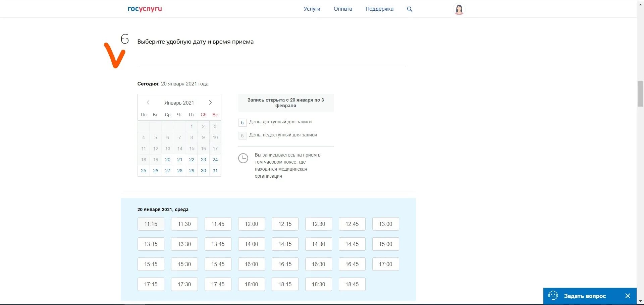Close the Задать вопрос chat widget
The height and width of the screenshot is (305, 644).
pos(628,296)
